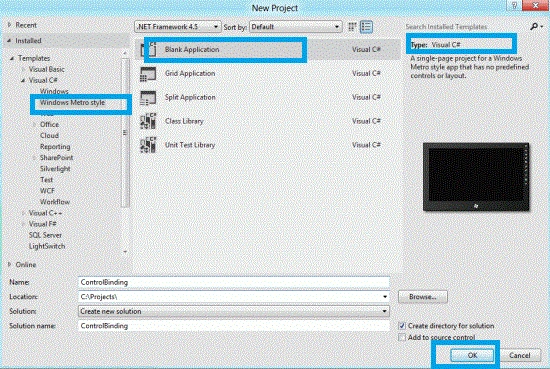Select Windows Metro style category
Image resolution: width=550 pixels, height=369 pixels.
point(72,103)
